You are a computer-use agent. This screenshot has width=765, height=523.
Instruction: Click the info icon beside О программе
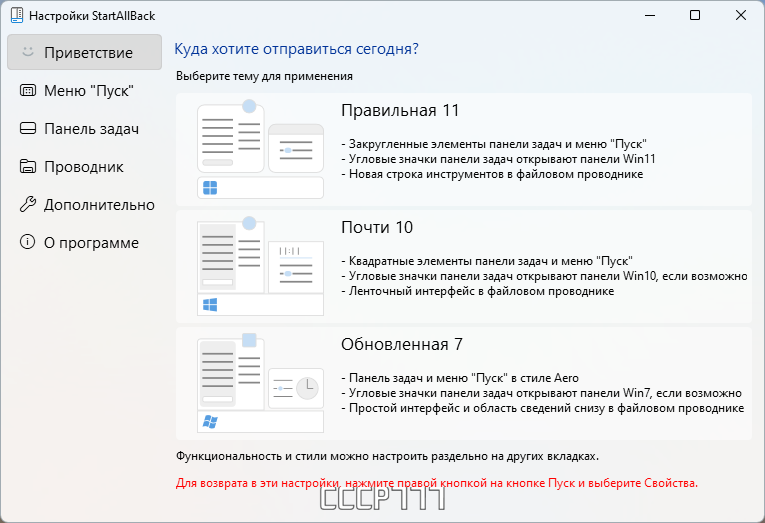point(27,241)
